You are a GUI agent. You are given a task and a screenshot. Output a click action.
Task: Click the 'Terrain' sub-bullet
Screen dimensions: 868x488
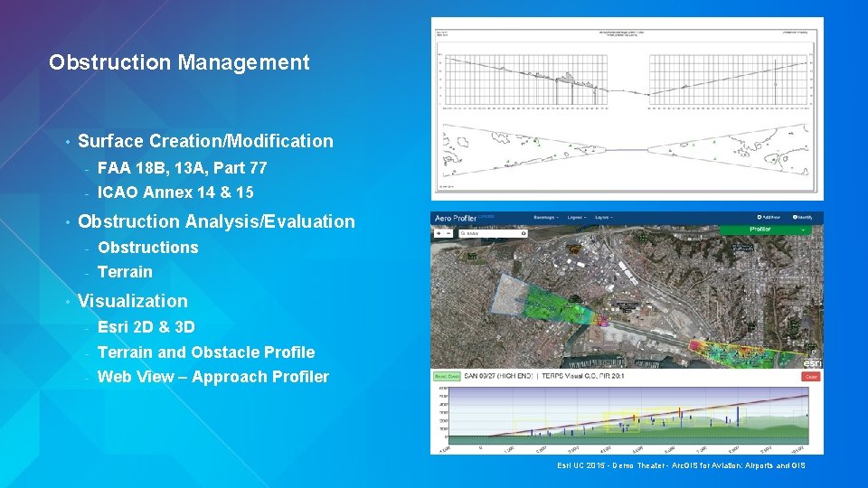point(125,272)
